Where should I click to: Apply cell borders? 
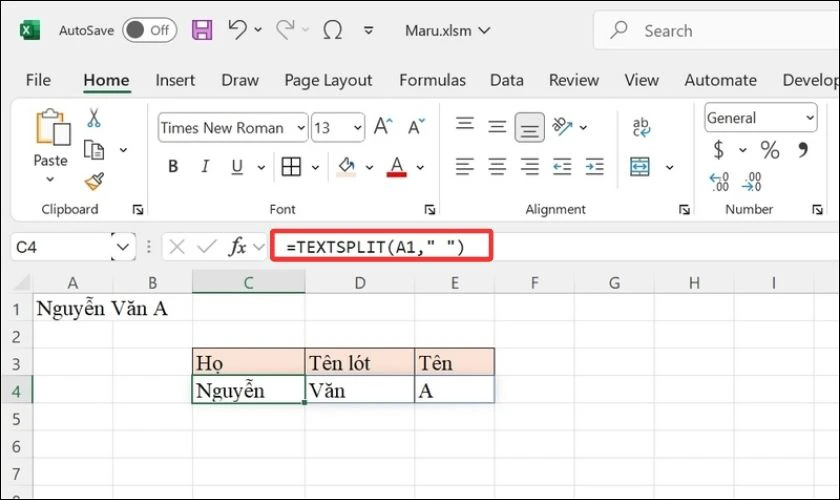pyautogui.click(x=291, y=167)
